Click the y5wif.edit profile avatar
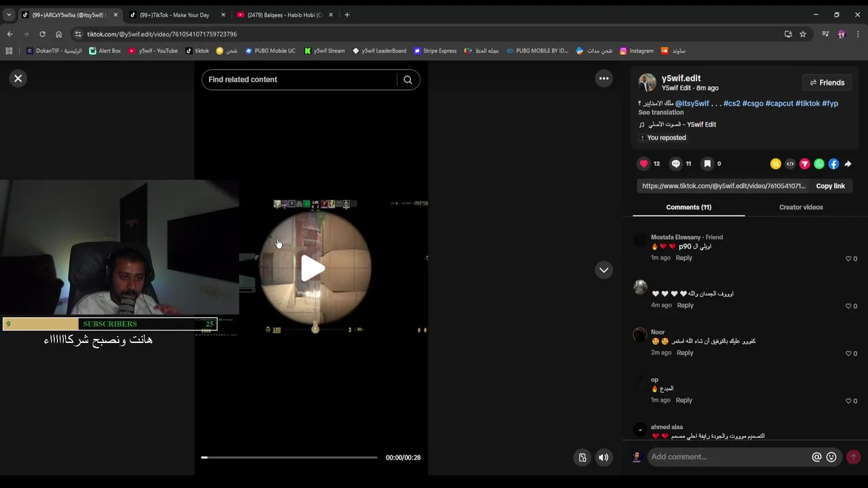 click(x=647, y=83)
